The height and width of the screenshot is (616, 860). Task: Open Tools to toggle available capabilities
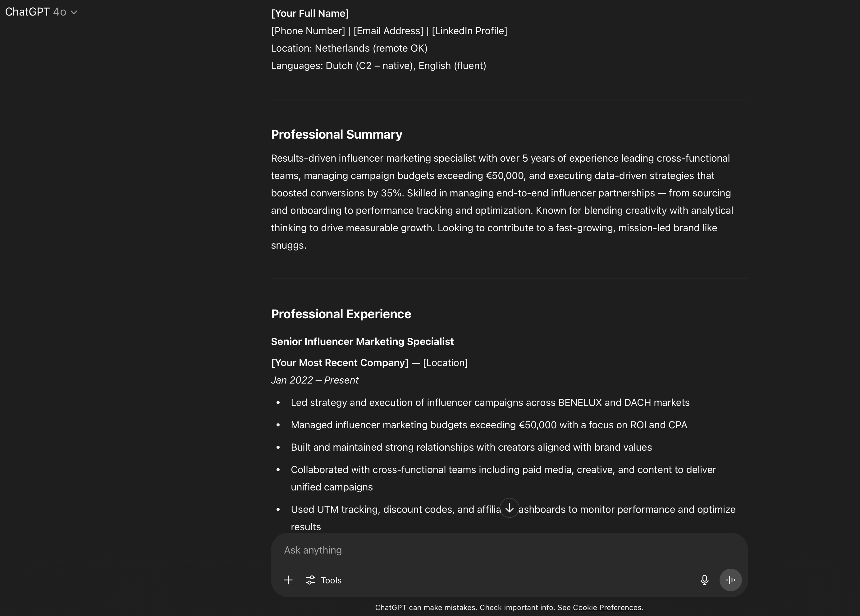pos(323,580)
